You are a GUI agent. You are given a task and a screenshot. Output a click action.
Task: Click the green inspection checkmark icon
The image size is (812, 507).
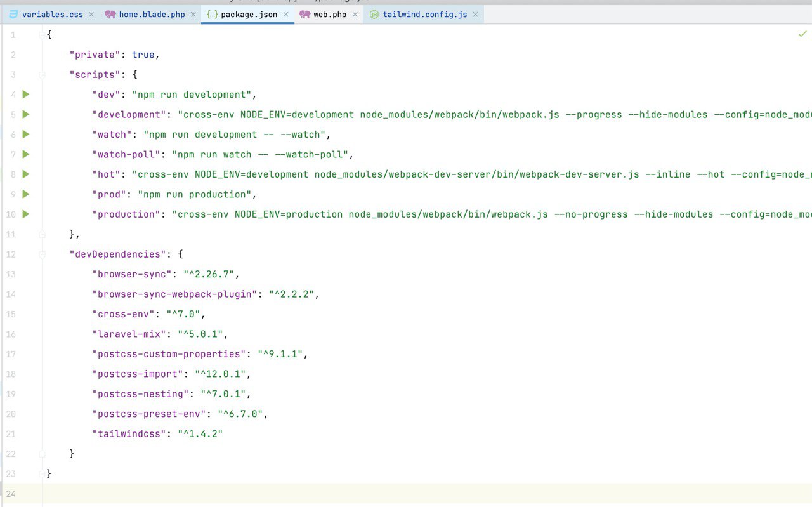click(802, 34)
